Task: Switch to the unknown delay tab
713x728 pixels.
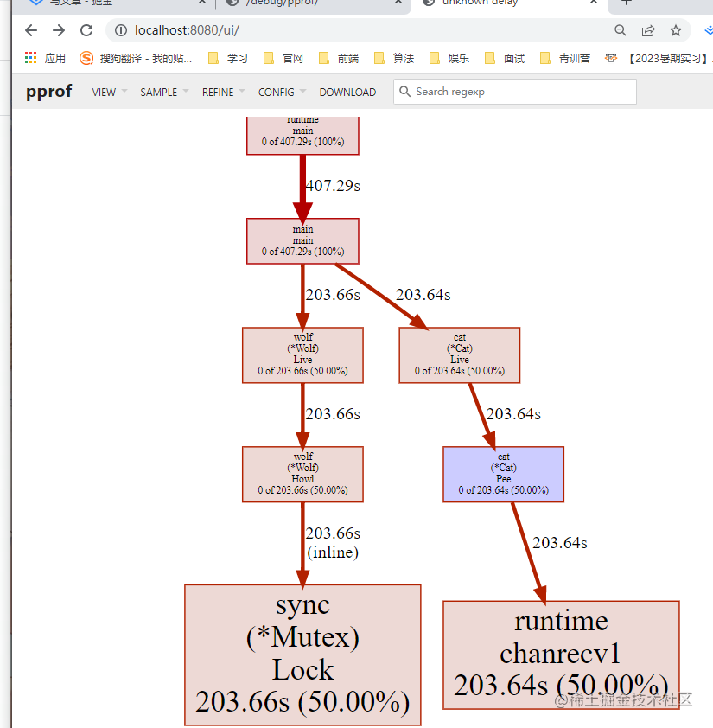Action: (510, 3)
